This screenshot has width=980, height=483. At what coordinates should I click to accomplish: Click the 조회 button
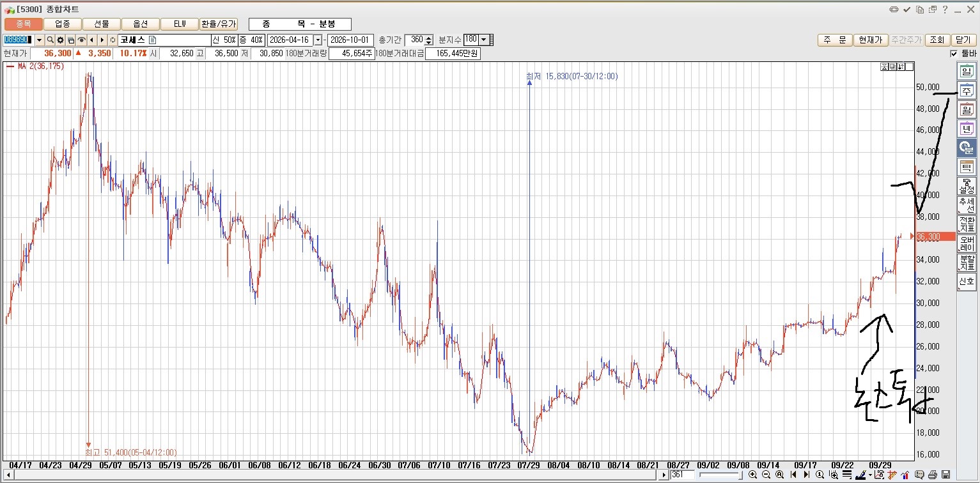tap(937, 40)
